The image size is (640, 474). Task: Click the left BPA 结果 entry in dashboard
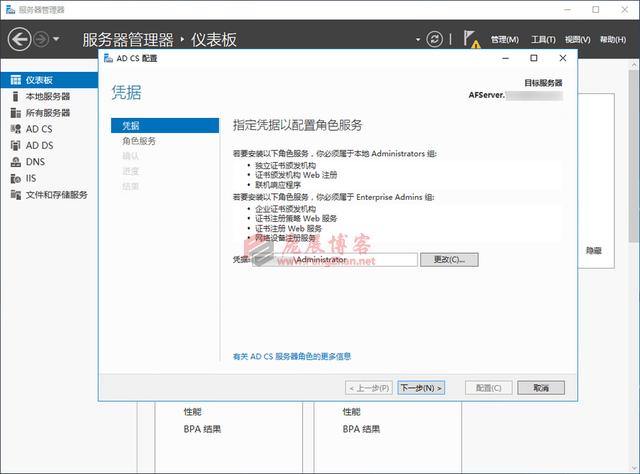click(x=202, y=429)
